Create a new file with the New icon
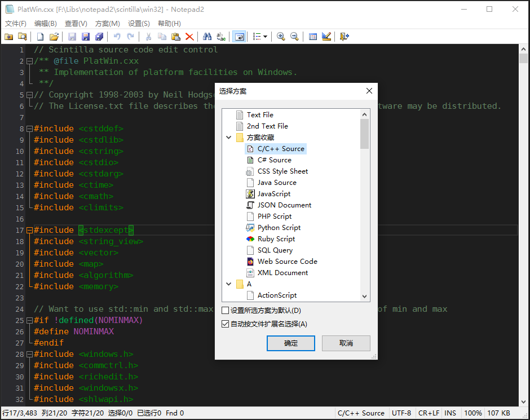Image resolution: width=530 pixels, height=420 pixels. [39, 36]
